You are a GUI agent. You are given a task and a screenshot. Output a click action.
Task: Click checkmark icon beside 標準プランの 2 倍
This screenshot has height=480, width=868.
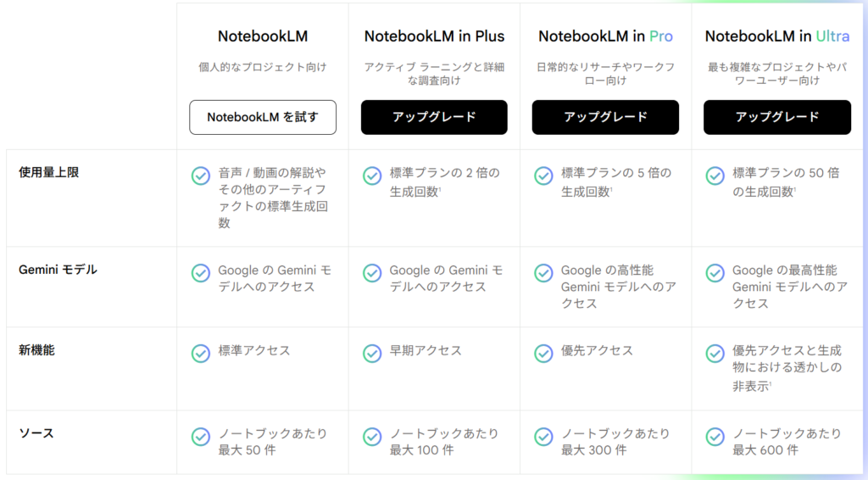(x=372, y=176)
